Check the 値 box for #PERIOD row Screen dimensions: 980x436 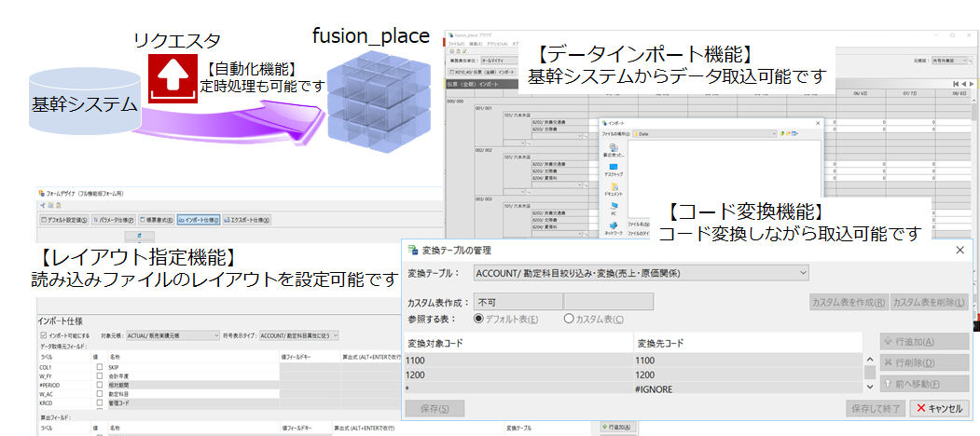coord(99,386)
